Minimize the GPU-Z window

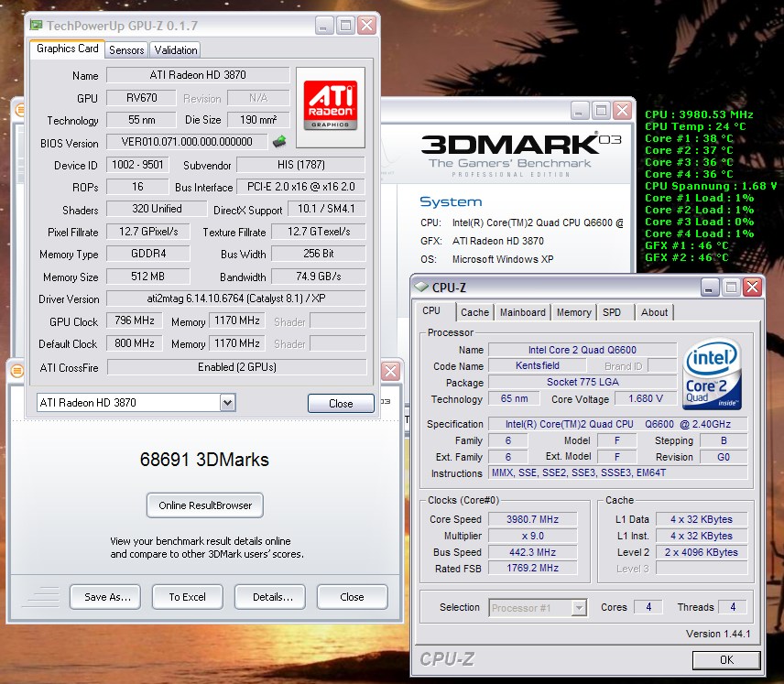point(324,25)
